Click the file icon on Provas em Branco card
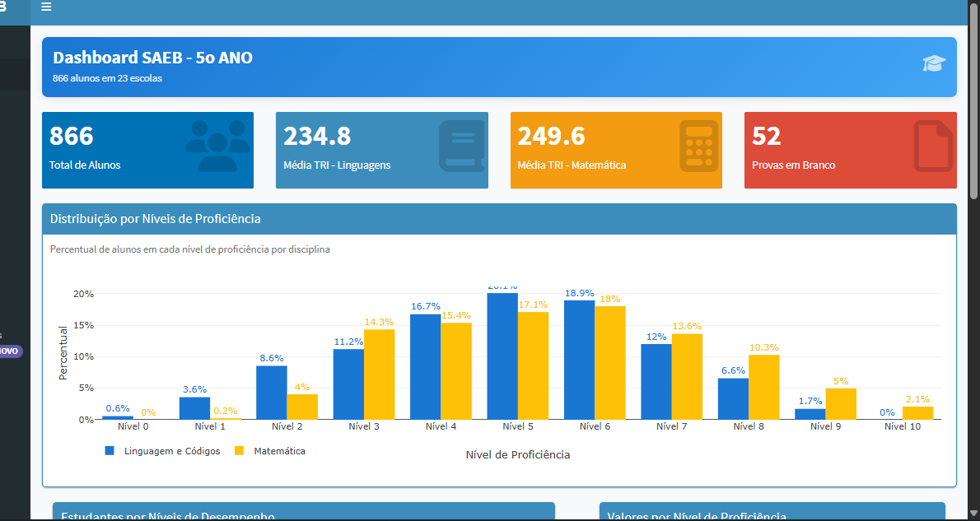Image resolution: width=980 pixels, height=521 pixels. [x=933, y=147]
